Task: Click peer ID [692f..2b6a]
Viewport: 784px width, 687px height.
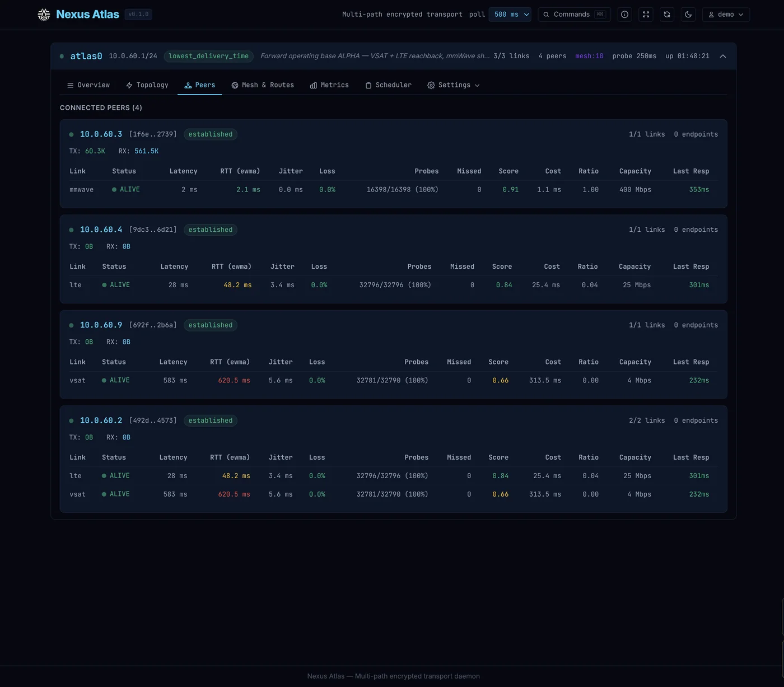Action: 153,325
